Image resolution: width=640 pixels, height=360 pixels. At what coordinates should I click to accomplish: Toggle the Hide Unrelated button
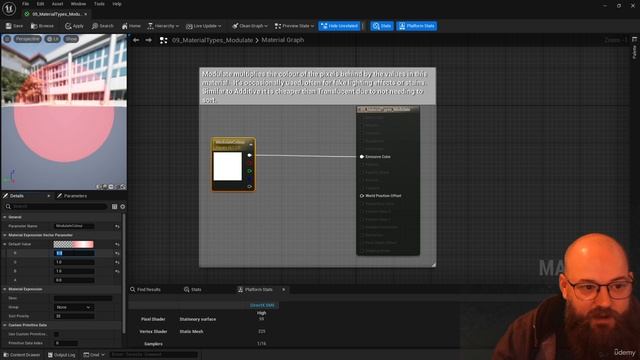pyautogui.click(x=339, y=26)
